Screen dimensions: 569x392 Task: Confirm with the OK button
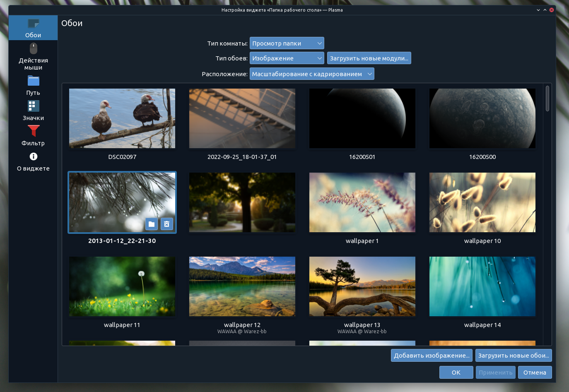(x=456, y=373)
